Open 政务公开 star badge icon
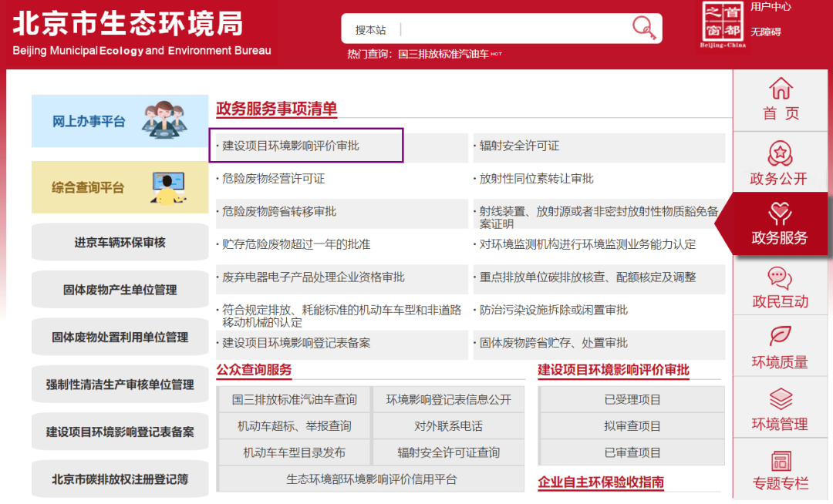The height and width of the screenshot is (504, 833). 780,153
